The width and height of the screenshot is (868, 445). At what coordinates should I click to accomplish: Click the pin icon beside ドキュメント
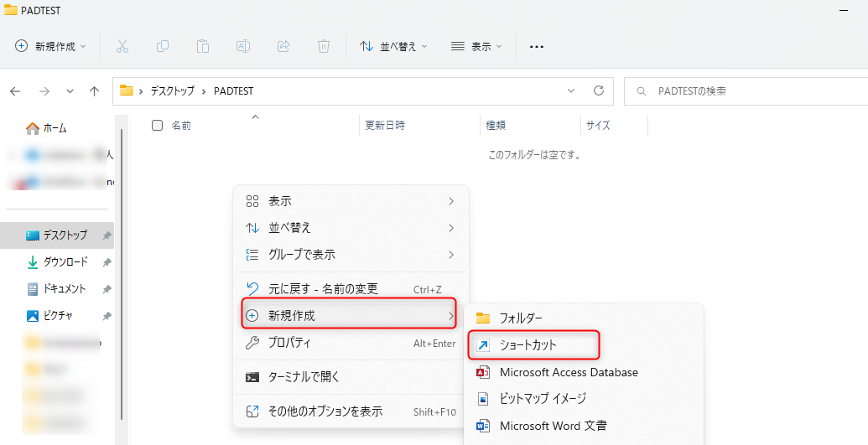(x=107, y=289)
